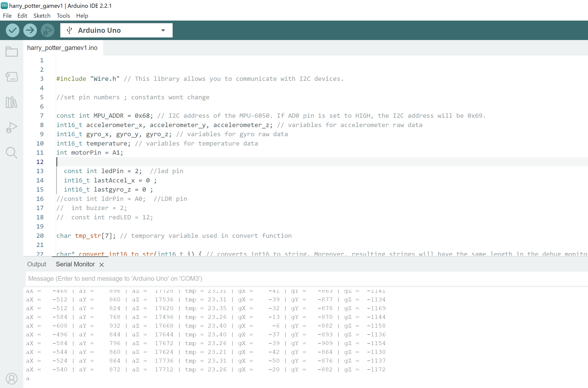This screenshot has width=588, height=388.
Task: Open the sidebar Search magnifier
Action: pyautogui.click(x=12, y=153)
